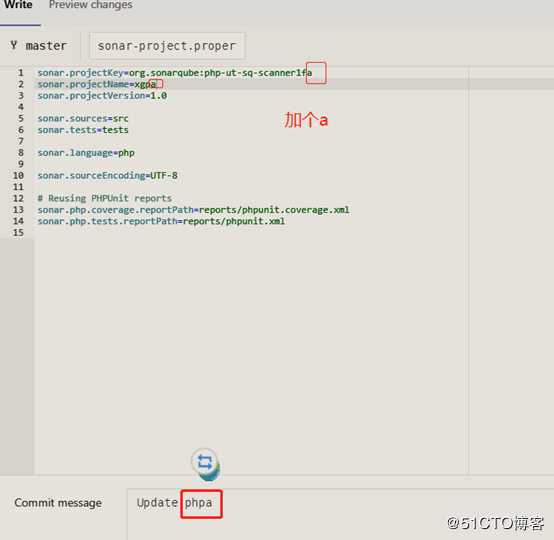This screenshot has width=554, height=540.
Task: Click the sonar.php.tests.reportPath line
Action: click(x=161, y=221)
